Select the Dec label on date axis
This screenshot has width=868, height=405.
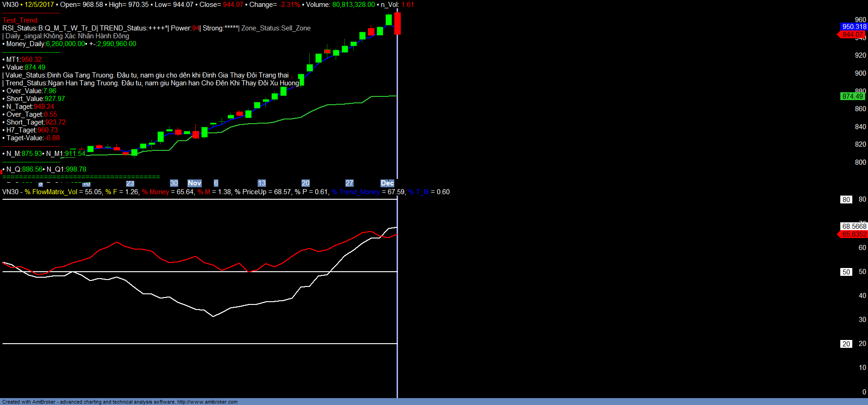[x=387, y=183]
